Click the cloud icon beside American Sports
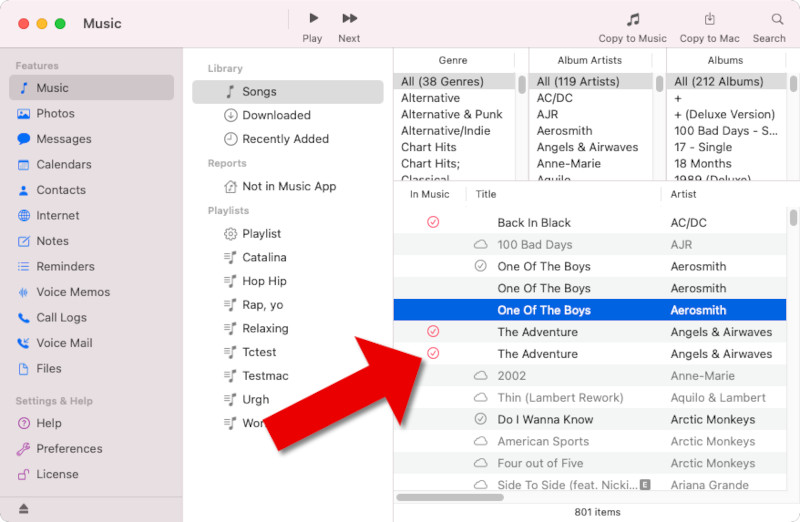The image size is (800, 522). [x=481, y=441]
